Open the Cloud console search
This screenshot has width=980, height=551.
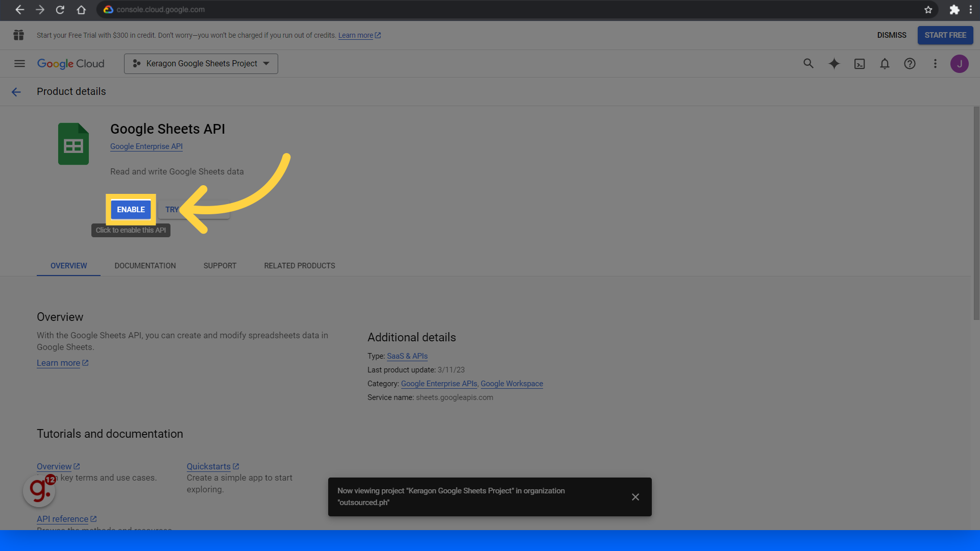[x=808, y=64]
